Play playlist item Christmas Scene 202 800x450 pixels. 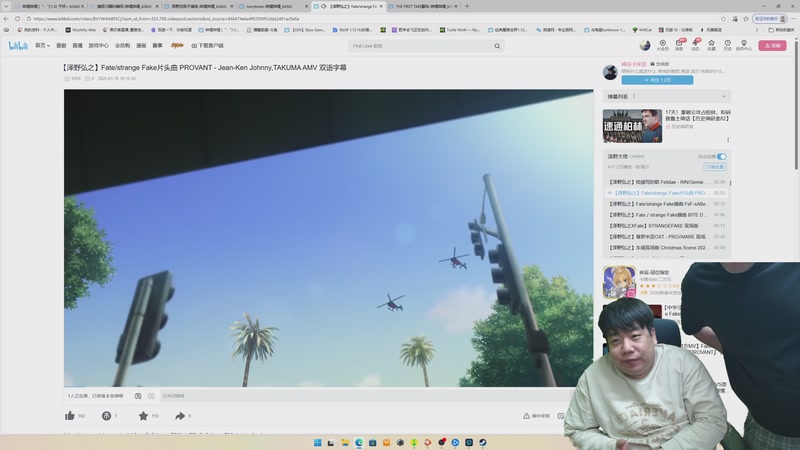click(x=666, y=248)
